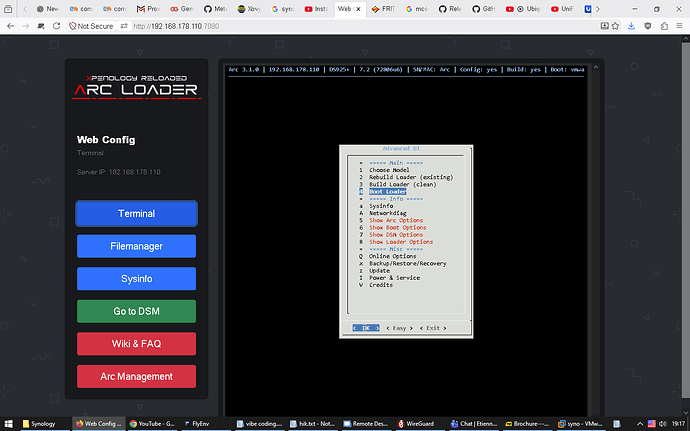Click the Not Secure site indicator
690x431 pixels.
pyautogui.click(x=91, y=26)
